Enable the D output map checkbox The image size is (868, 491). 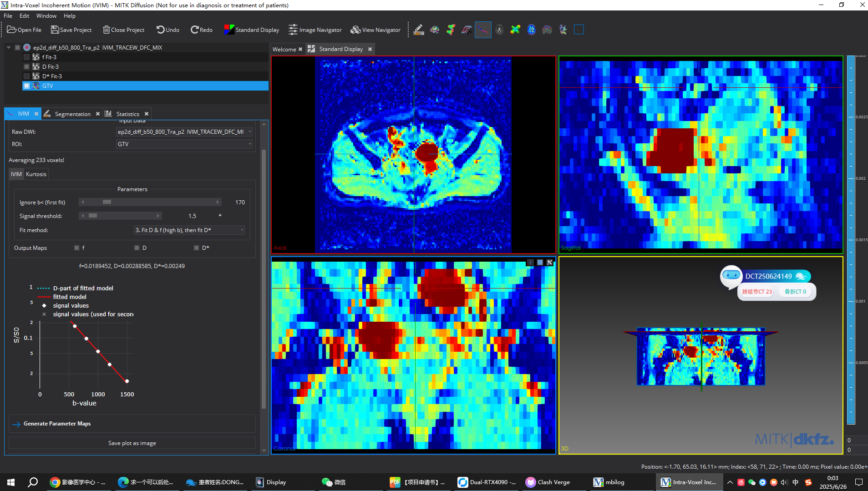[x=137, y=248]
